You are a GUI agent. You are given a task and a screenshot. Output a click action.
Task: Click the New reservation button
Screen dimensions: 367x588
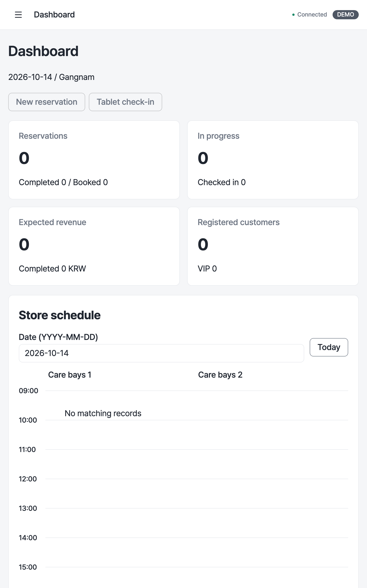point(47,102)
